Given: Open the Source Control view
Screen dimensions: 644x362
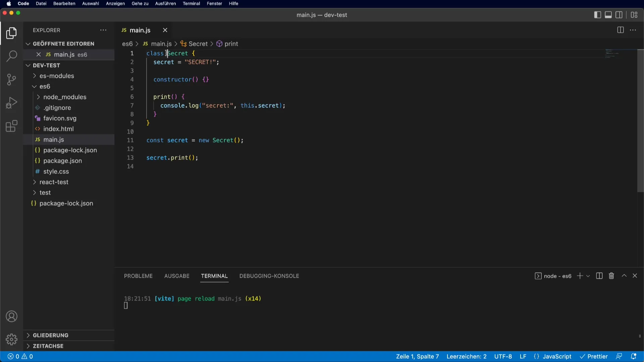Looking at the screenshot, I should click(11, 80).
